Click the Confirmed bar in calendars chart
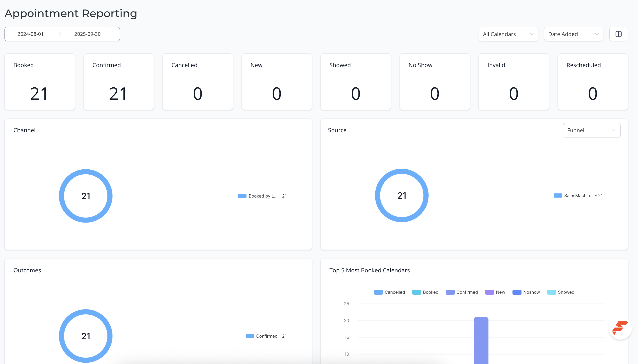This screenshot has height=364, width=638. pyautogui.click(x=481, y=341)
